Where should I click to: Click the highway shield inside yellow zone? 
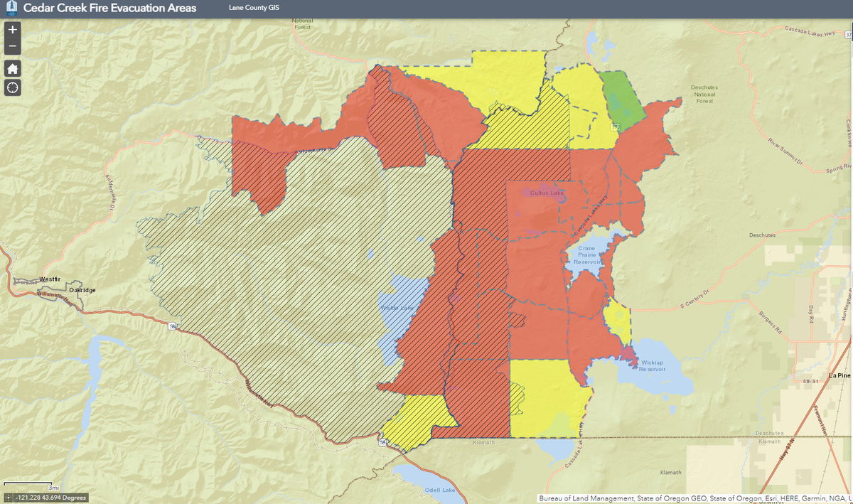coord(614,127)
